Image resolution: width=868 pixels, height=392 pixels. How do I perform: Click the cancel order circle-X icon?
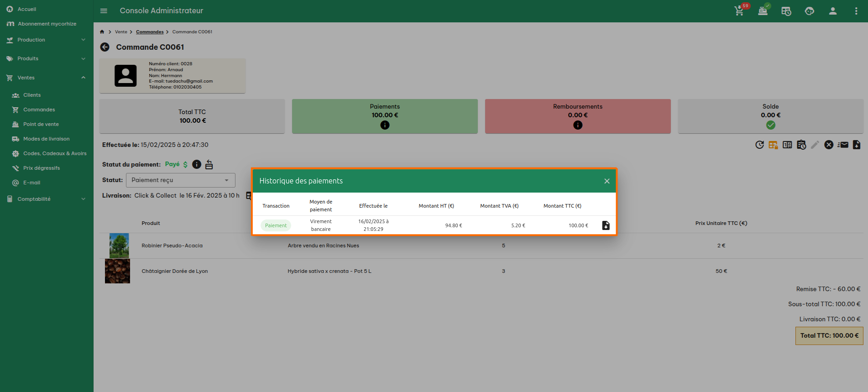pos(829,145)
